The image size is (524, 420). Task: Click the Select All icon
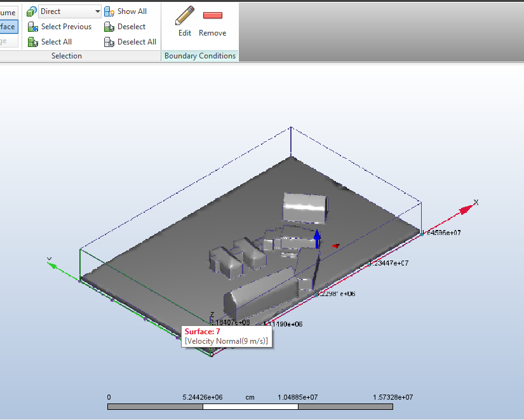[33, 42]
